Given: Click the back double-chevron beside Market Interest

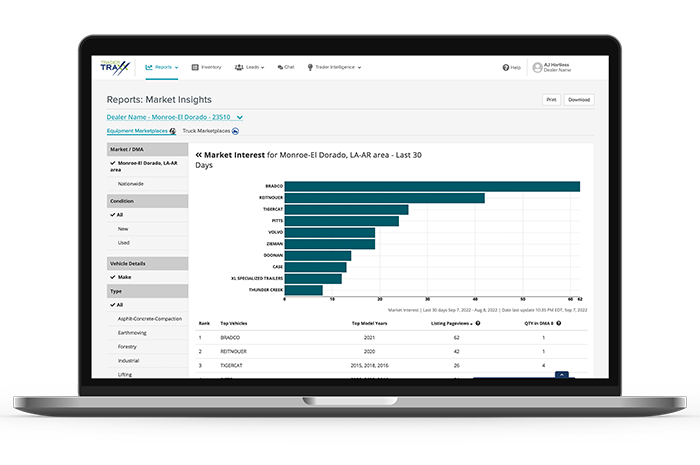Looking at the screenshot, I should (199, 155).
